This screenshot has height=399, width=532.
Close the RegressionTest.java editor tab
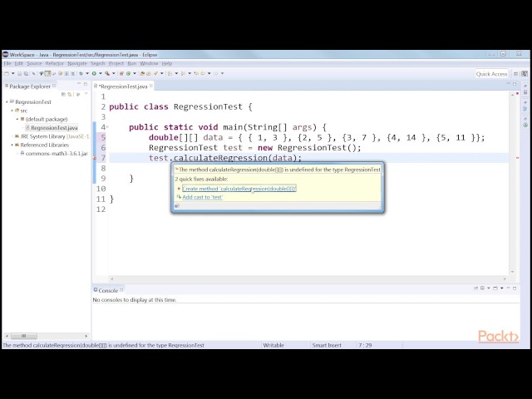click(x=151, y=86)
